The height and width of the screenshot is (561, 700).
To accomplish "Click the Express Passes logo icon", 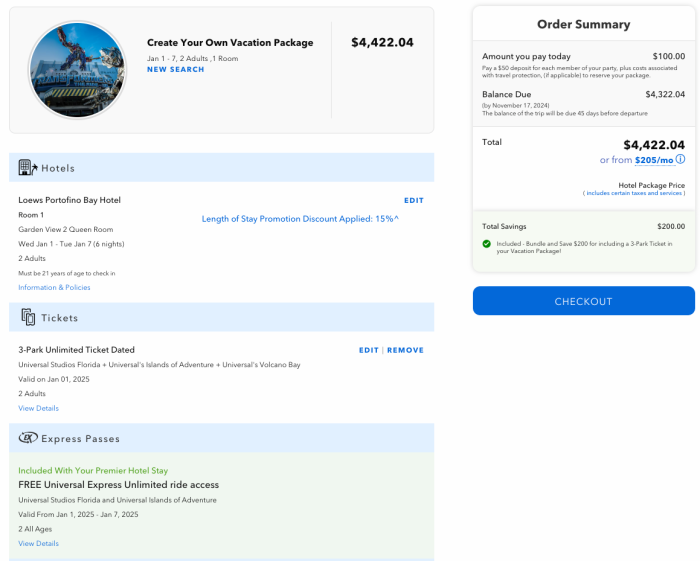I will tap(28, 438).
